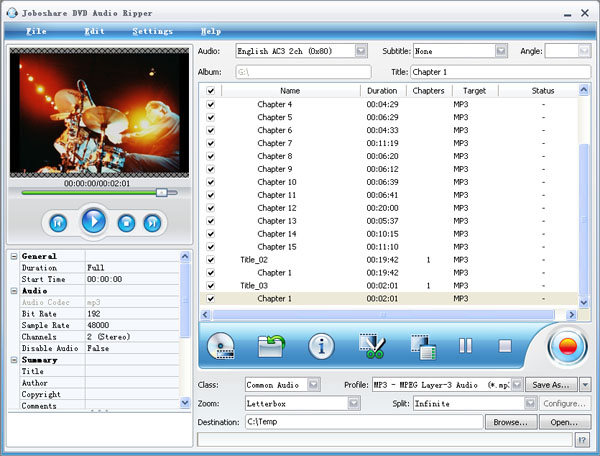Open the Split dropdown
This screenshot has height=456, width=600.
(530, 403)
